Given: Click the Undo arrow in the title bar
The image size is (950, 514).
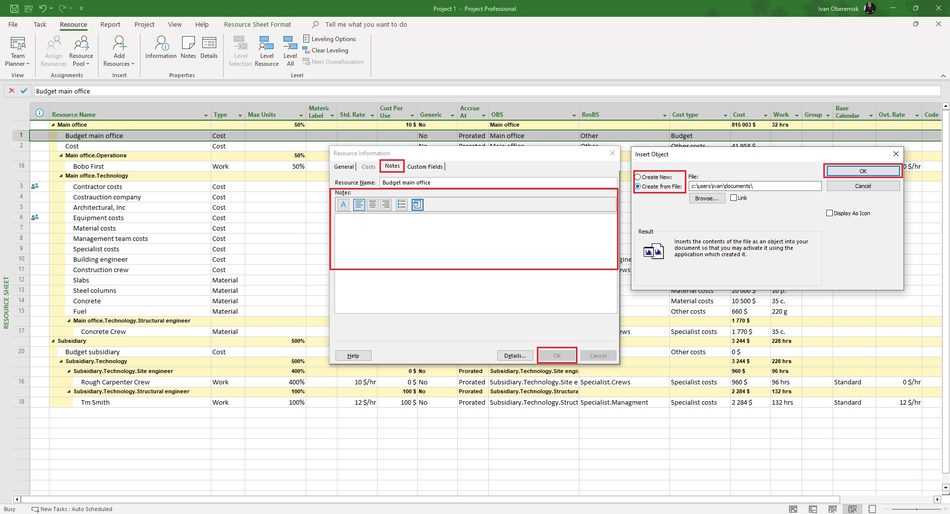Looking at the screenshot, I should 42,8.
